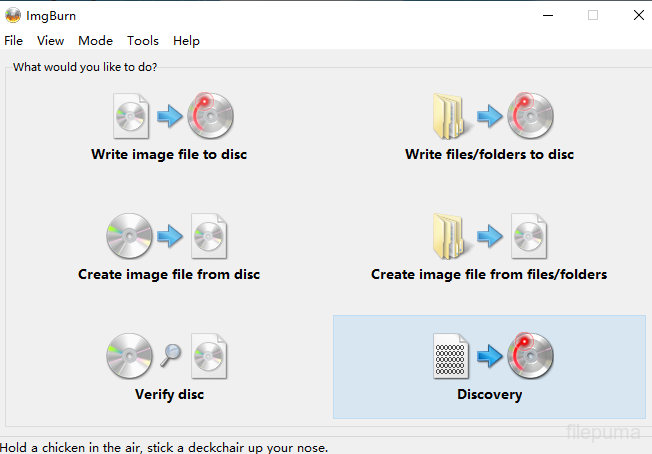
Task: Open the Mode menu
Action: (x=95, y=41)
